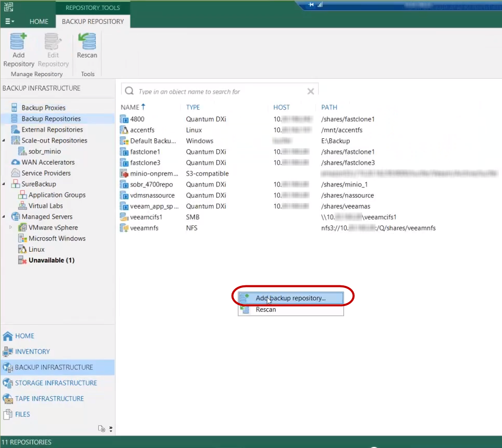Click the object name search field

pos(218,92)
